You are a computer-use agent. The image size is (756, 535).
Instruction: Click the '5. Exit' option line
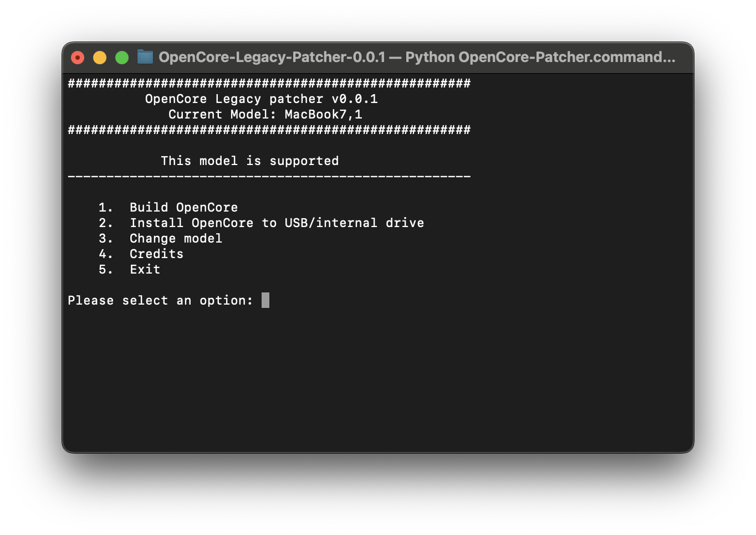click(130, 270)
